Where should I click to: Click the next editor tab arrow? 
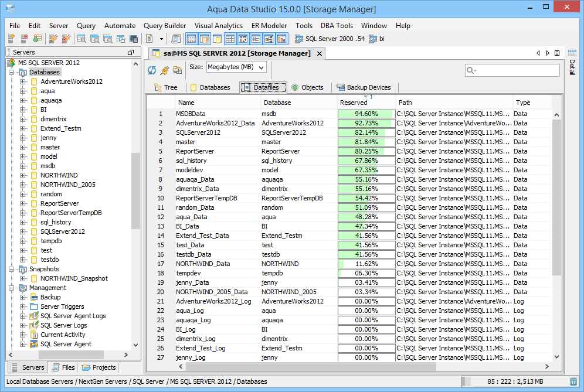tap(548, 53)
